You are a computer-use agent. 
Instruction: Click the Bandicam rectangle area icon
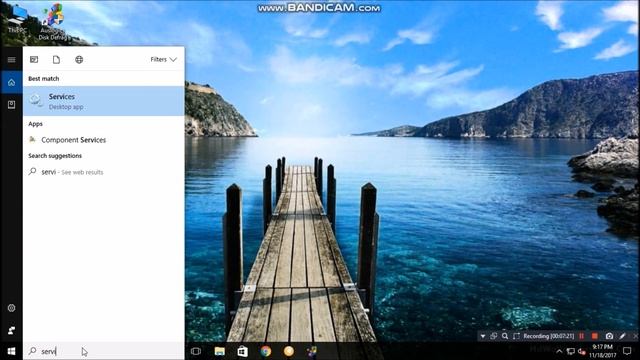pyautogui.click(x=516, y=336)
